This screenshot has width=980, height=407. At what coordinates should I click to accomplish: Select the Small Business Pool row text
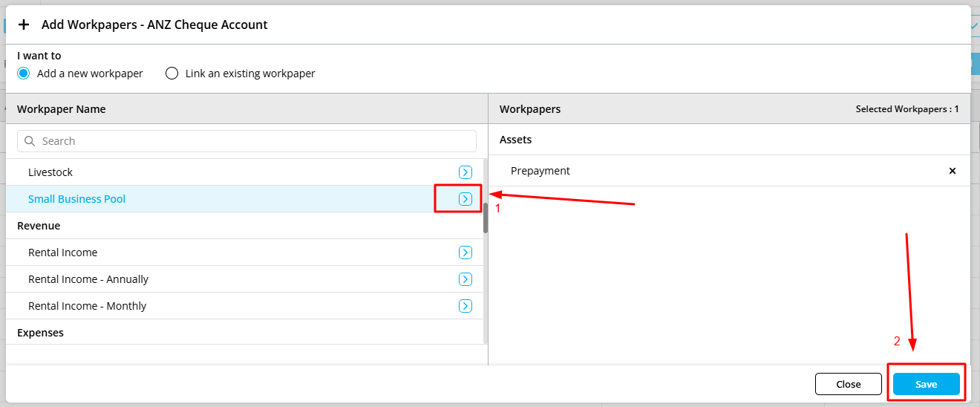click(x=76, y=199)
